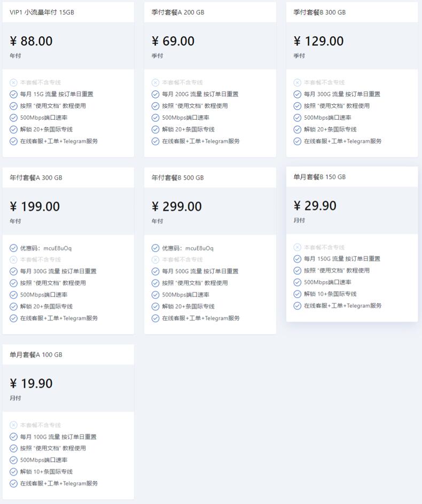The height and width of the screenshot is (504, 422).
Task: Click the checkmark beside '每月 100G 流量' on 单月套餐A
Action: click(13, 437)
